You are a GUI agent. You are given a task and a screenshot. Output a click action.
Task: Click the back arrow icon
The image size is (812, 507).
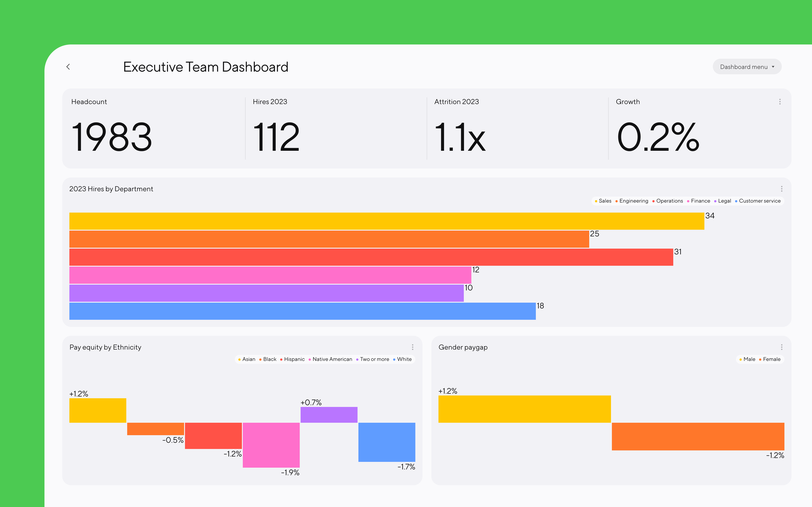(68, 67)
